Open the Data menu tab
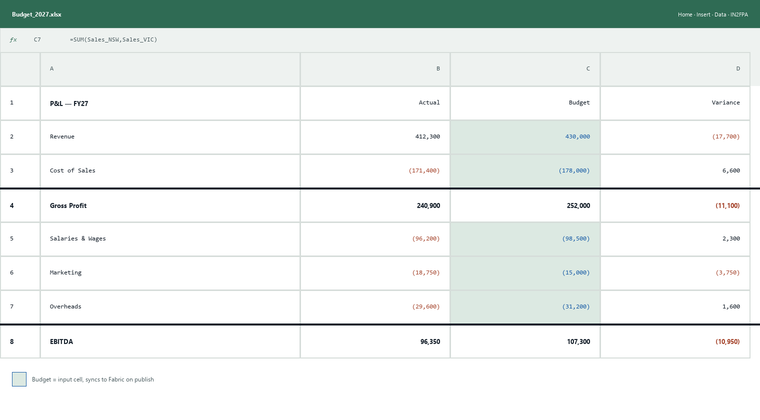The image size is (760, 420). (720, 15)
